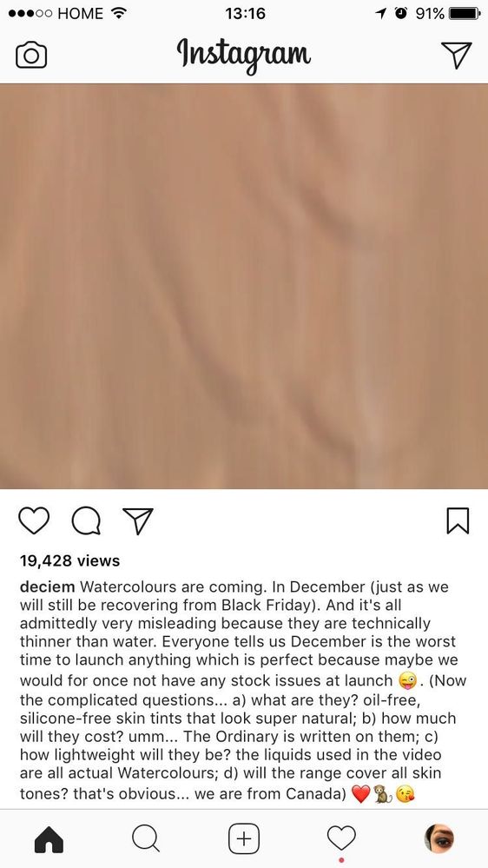Tap the video to toggle sound
488x868 pixels.
244,286
